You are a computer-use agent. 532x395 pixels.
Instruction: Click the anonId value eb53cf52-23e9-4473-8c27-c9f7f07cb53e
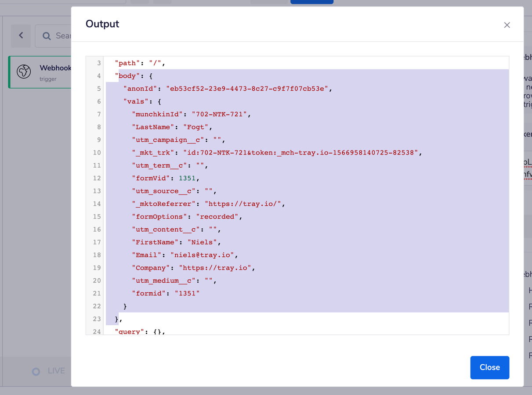tap(247, 89)
